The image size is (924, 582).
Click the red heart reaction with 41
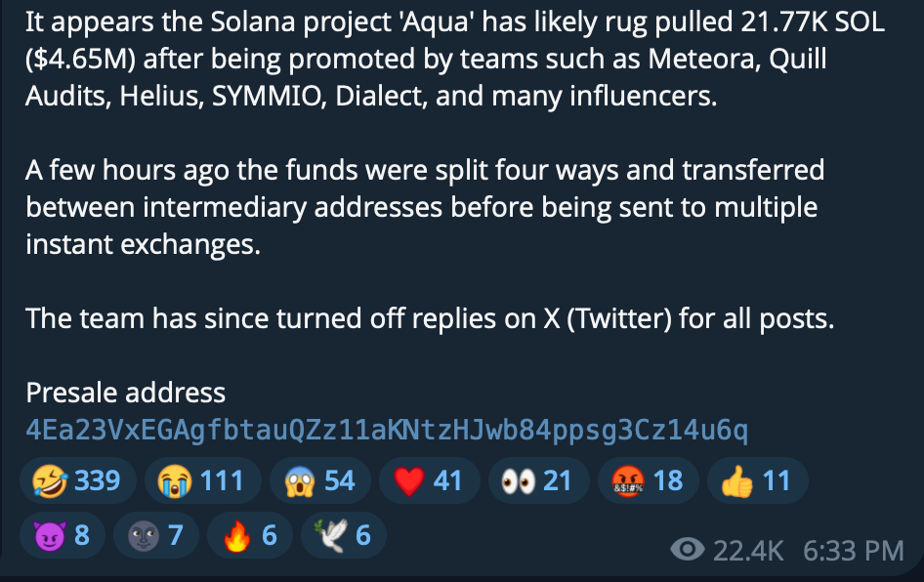point(430,480)
